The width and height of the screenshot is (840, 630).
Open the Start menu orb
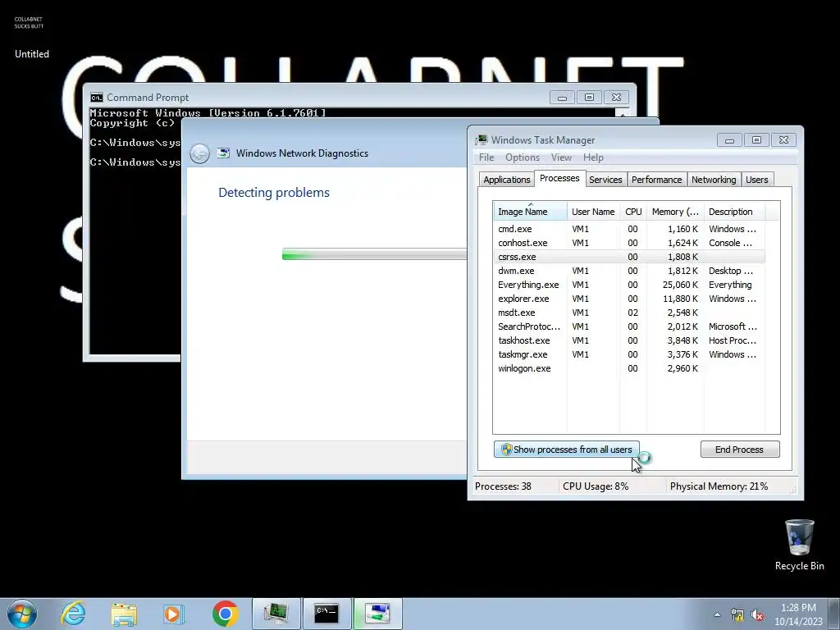coord(22,614)
